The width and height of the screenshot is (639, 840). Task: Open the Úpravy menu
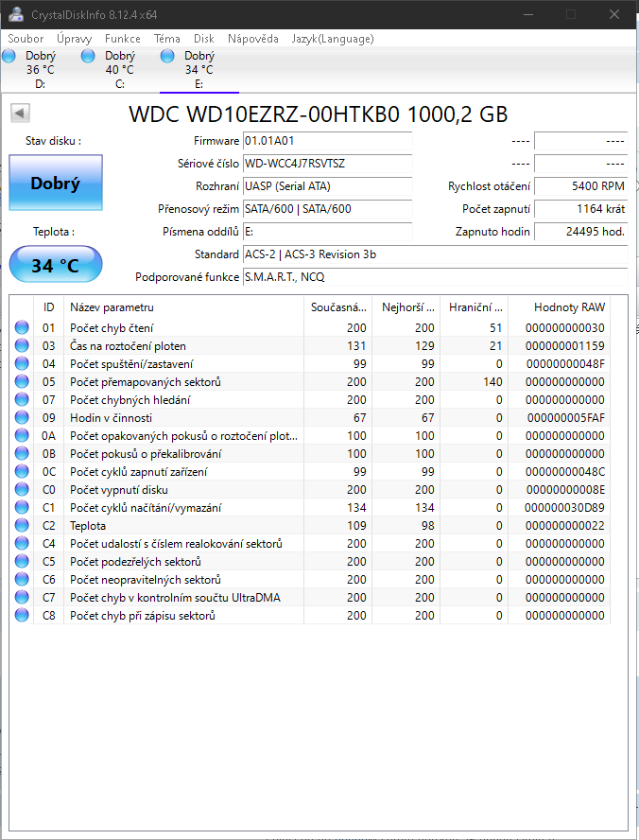[75, 39]
